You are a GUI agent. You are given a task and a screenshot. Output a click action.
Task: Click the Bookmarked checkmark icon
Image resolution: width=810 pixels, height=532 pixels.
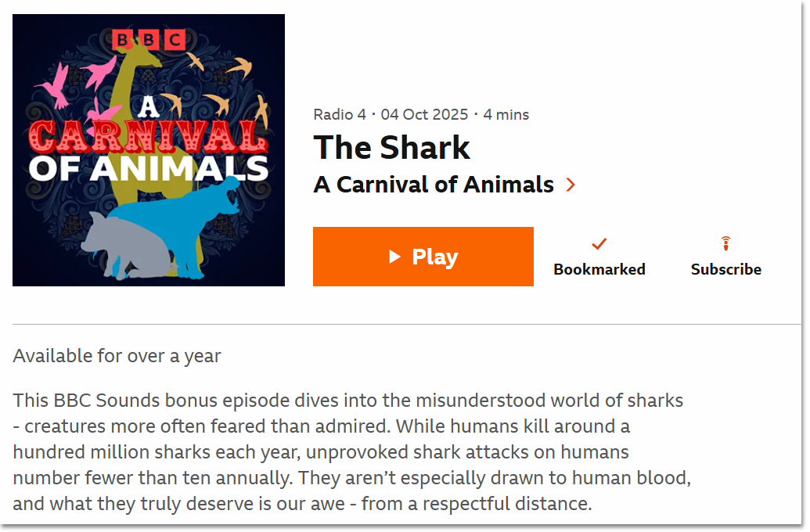(x=599, y=243)
